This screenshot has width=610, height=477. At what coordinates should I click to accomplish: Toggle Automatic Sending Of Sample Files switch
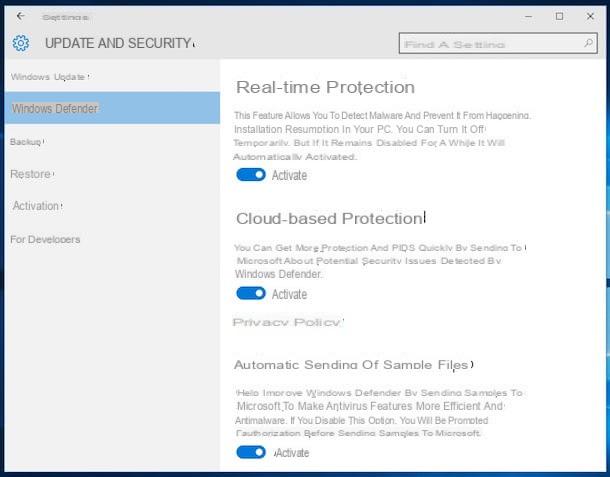(251, 452)
